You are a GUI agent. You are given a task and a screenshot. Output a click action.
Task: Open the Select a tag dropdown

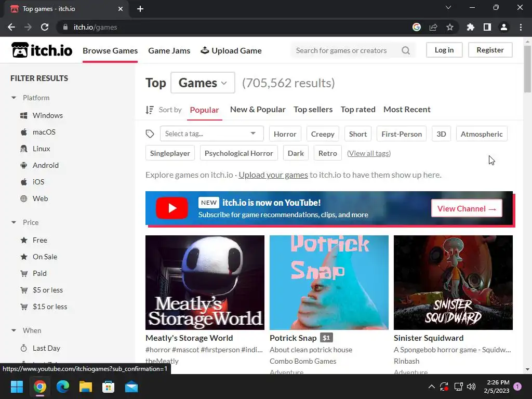point(212,134)
